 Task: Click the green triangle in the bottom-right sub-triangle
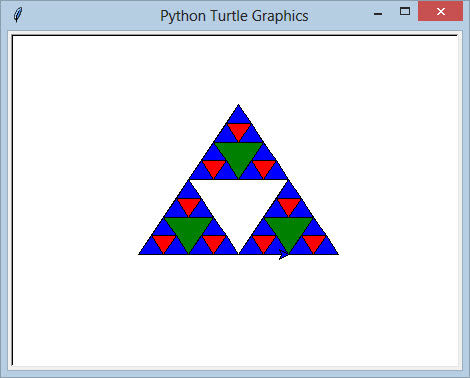(289, 230)
